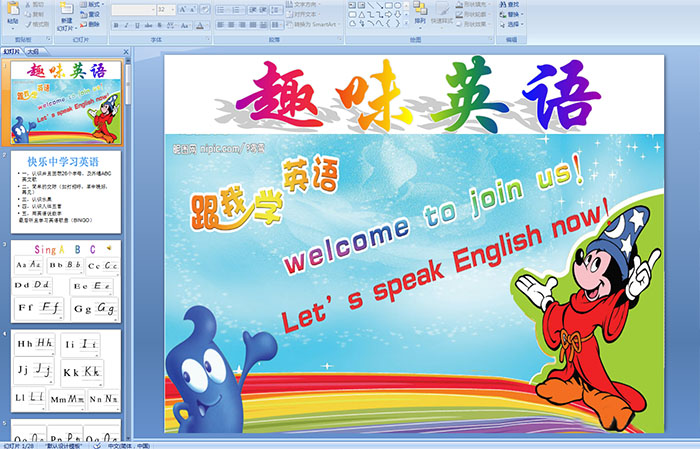
Task: Toggle Bold formatting
Action: point(116,25)
